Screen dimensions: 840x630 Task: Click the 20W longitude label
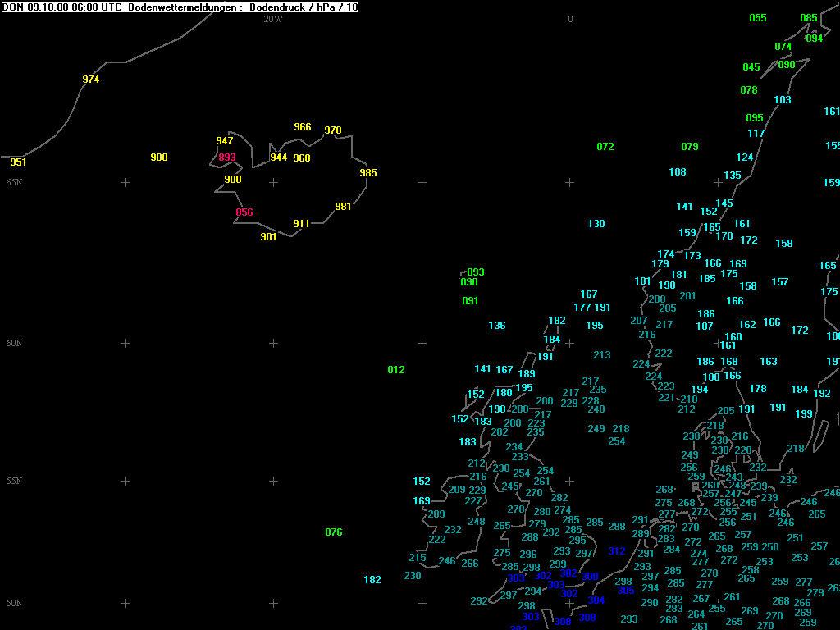pos(272,19)
